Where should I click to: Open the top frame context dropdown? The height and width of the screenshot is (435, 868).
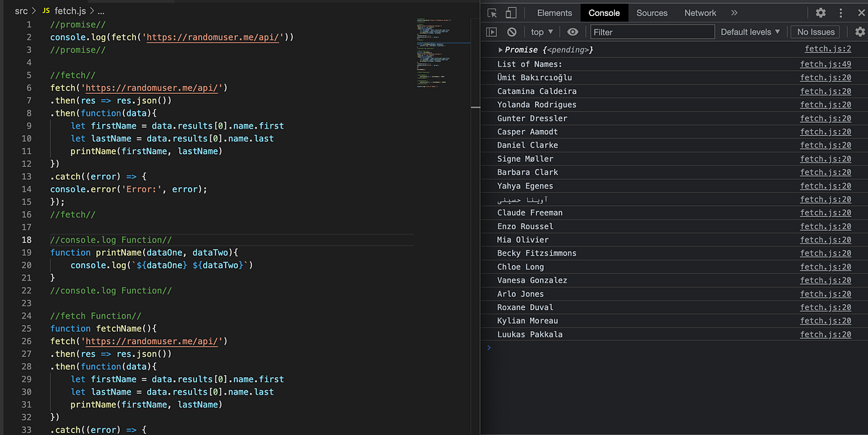(x=542, y=31)
